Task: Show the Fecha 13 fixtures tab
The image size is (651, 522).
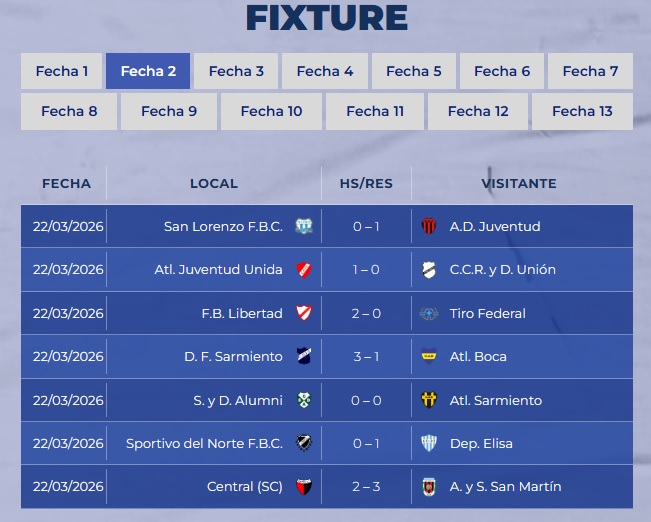Action: coord(582,111)
